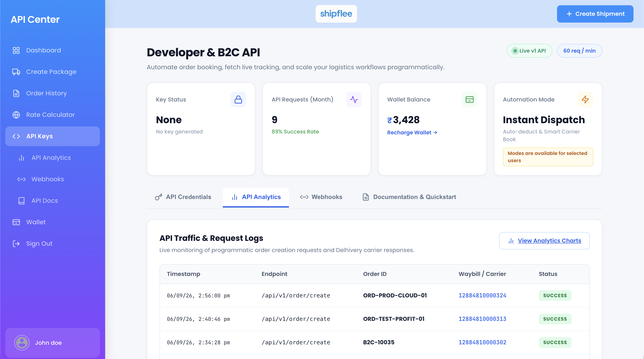Click the Live v1 API badge
644x359 pixels.
point(529,51)
